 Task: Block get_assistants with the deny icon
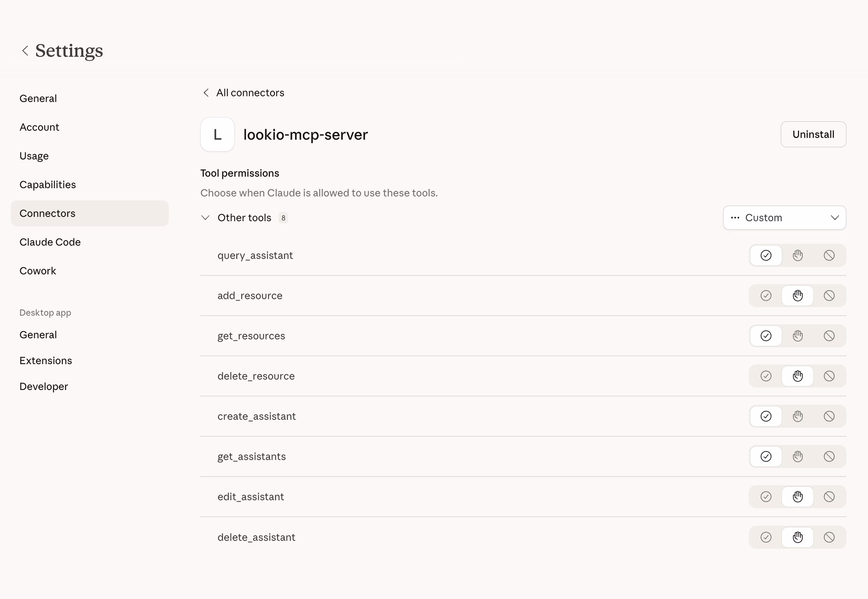click(829, 456)
